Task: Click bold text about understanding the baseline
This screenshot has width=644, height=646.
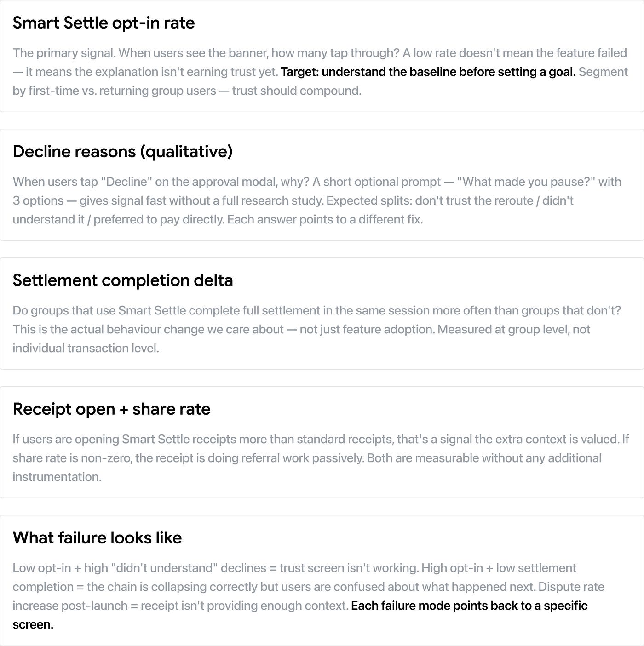Action: 428,72
